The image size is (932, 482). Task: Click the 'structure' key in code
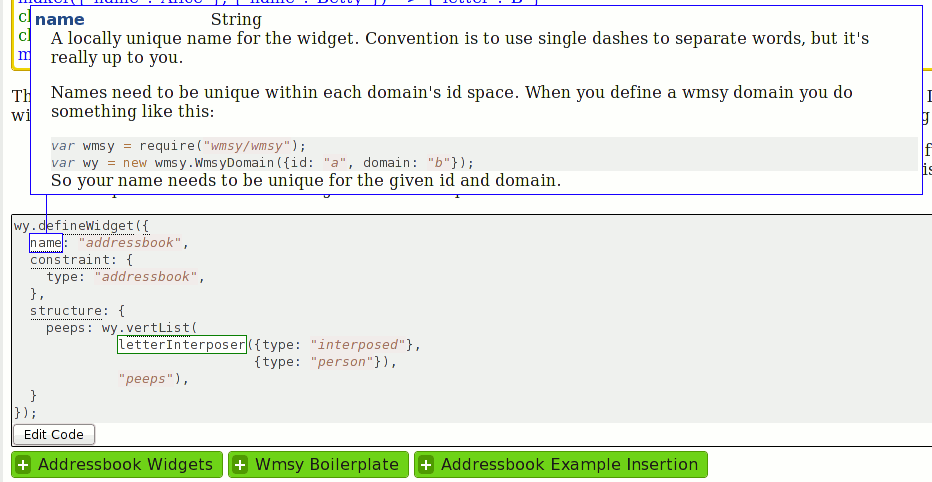[65, 311]
